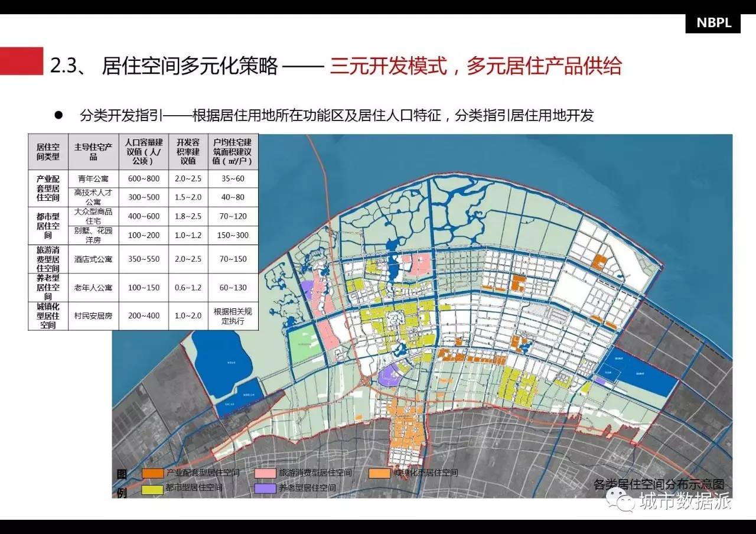Click the 35~60 floor area value
This screenshot has width=756, height=534.
click(x=232, y=178)
